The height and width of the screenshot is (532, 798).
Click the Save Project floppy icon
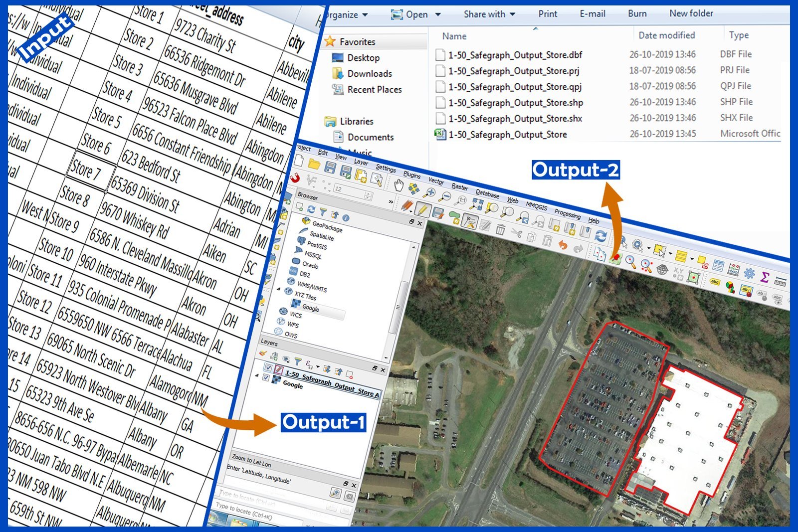[330, 168]
